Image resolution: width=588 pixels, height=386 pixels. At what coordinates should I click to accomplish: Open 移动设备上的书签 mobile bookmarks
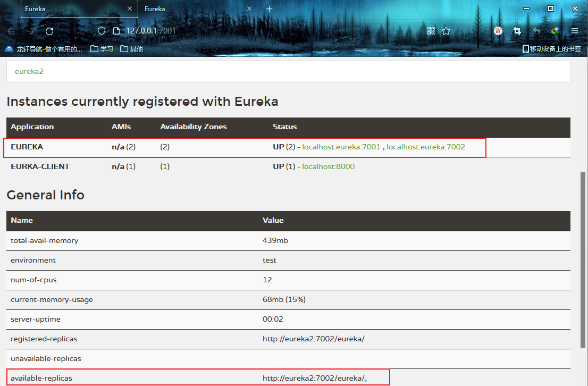[x=552, y=49]
